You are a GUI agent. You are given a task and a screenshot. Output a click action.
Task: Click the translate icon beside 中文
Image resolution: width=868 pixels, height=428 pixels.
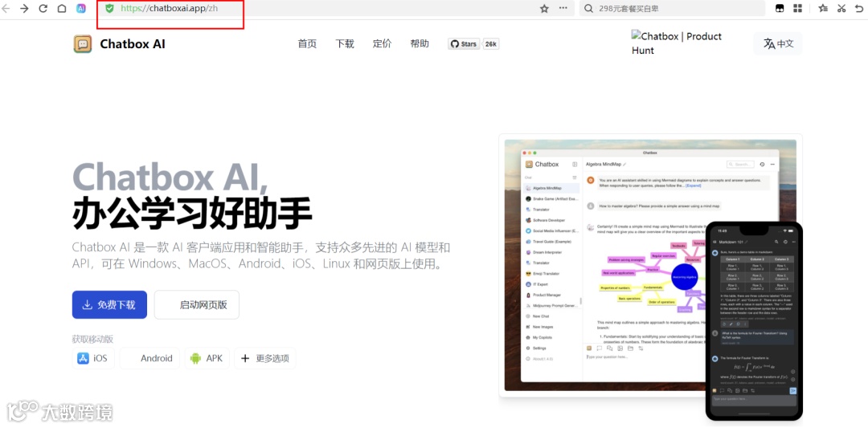(x=769, y=43)
